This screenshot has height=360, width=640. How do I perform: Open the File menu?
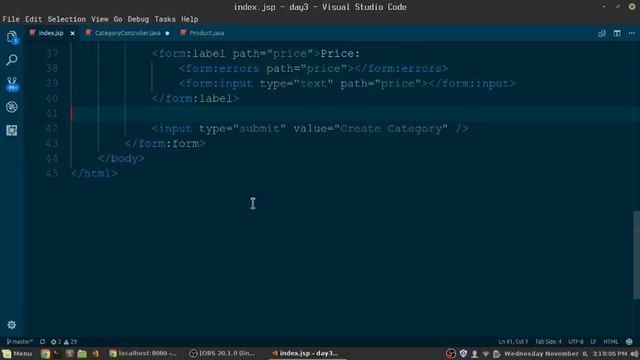[11, 19]
